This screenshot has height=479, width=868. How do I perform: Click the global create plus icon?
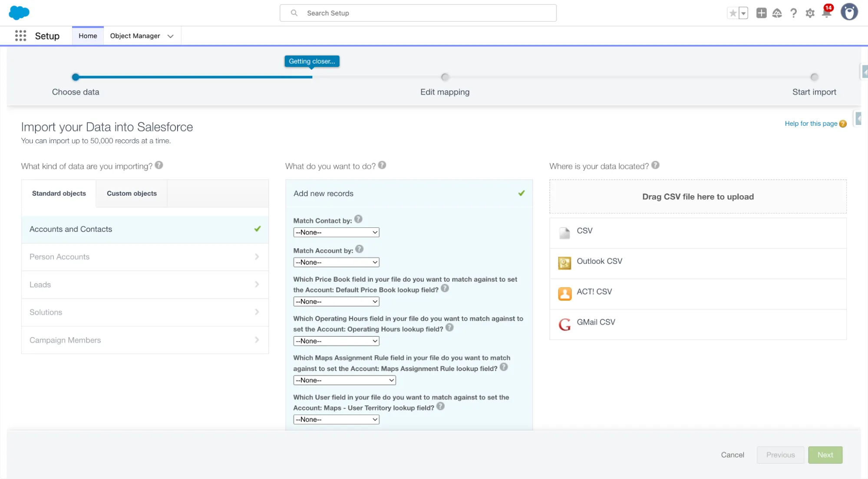(x=761, y=13)
